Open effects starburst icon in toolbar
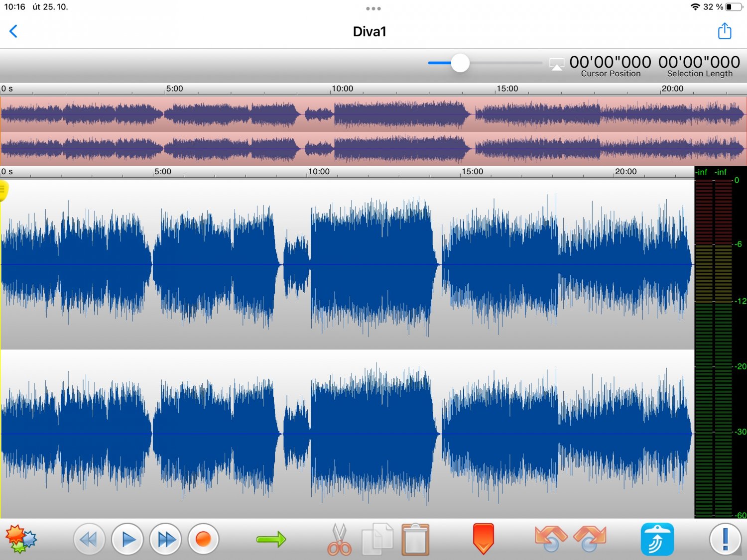This screenshot has width=747, height=560. click(21, 539)
